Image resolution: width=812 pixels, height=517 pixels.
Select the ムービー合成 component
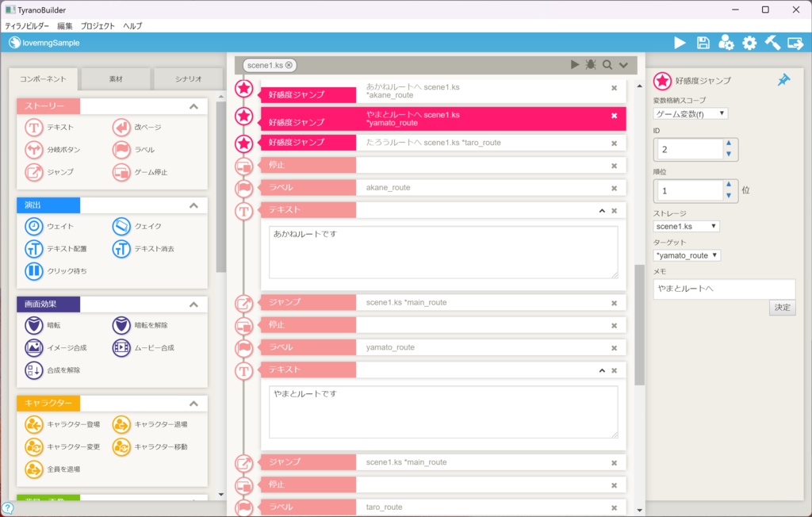pos(144,347)
